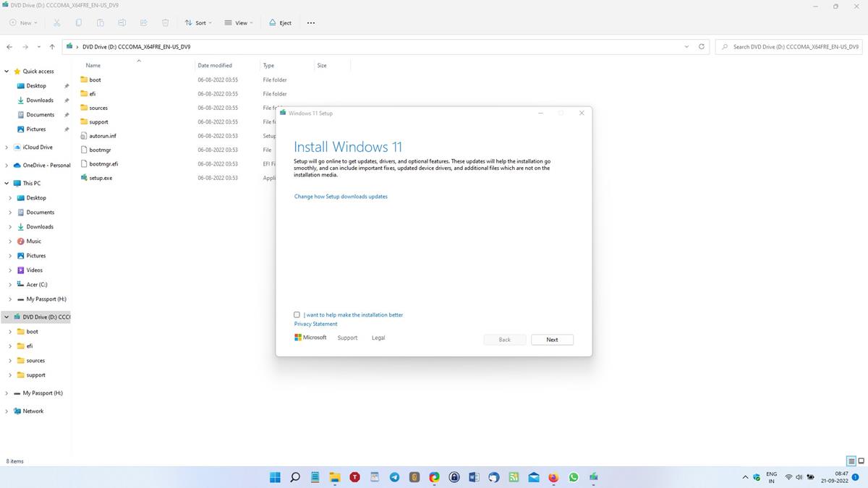Eject the DVD drive from toolbar

click(281, 22)
